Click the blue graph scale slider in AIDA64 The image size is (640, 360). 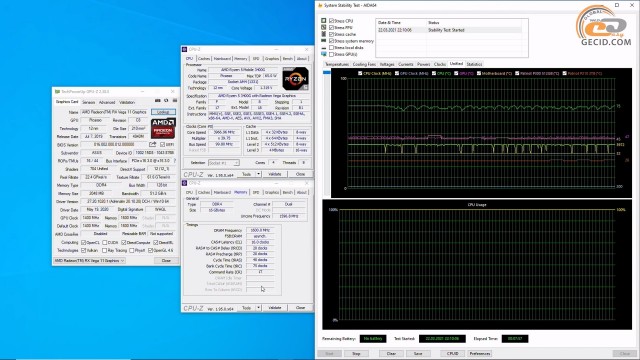(327, 72)
